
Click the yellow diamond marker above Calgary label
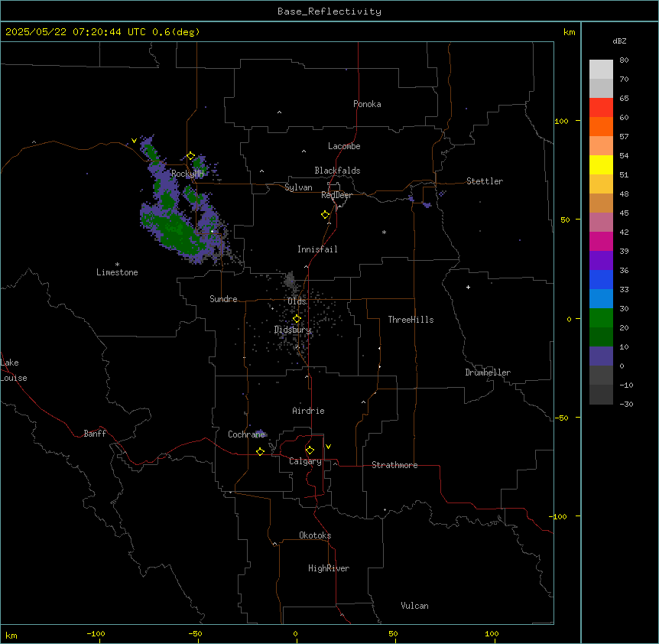pos(310,450)
